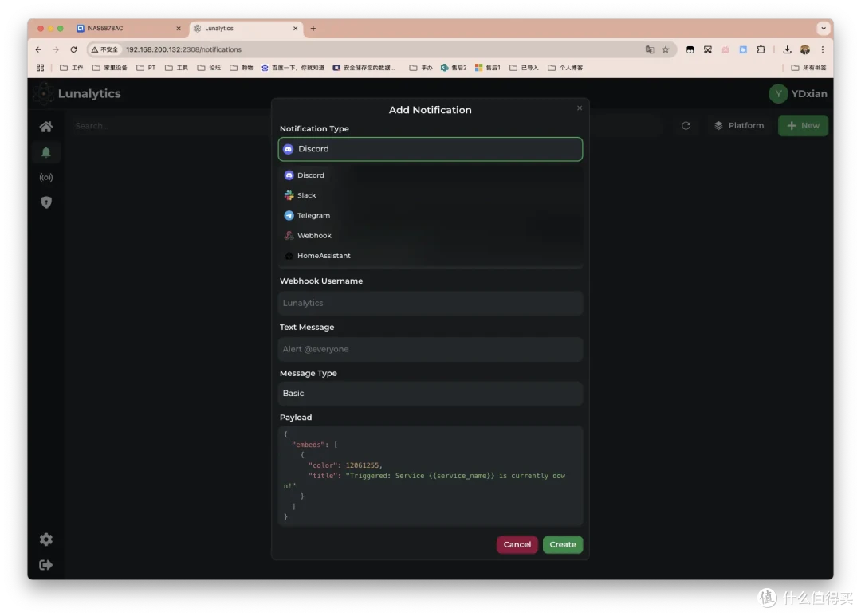Open the 所有书签 all bookmarks folder
Screen dimensions: 861x616
click(x=809, y=68)
